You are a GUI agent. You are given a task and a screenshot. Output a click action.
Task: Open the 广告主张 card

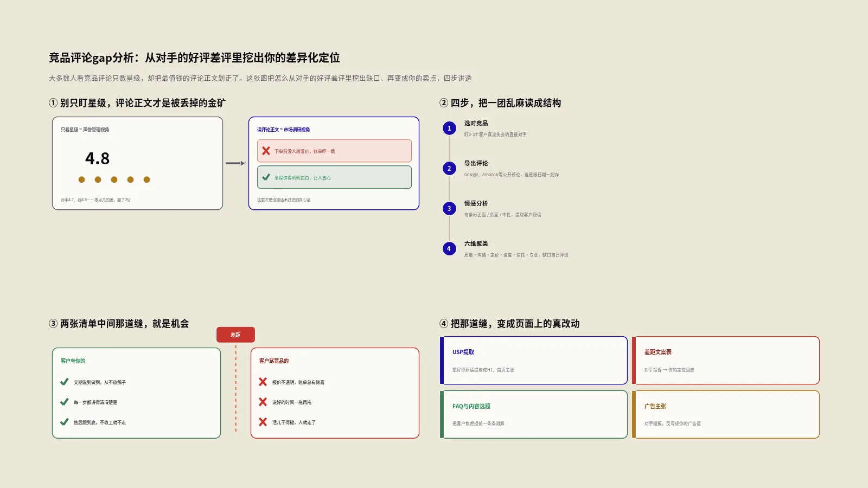726,414
